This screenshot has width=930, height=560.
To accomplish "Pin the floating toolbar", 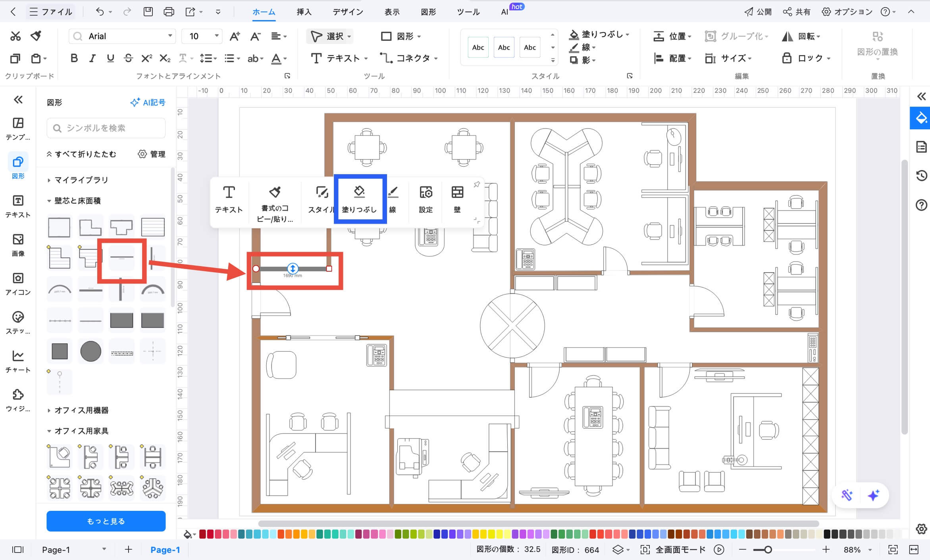I will pos(477,184).
